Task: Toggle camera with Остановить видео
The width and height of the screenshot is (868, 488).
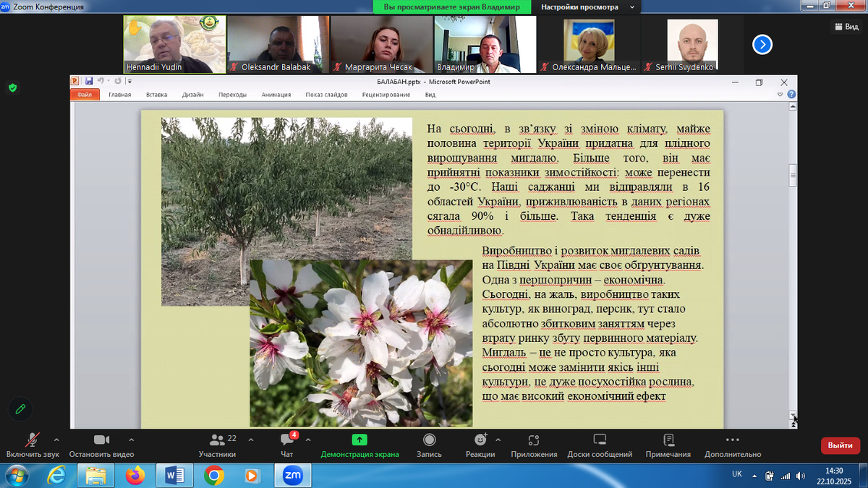Action: pyautogui.click(x=101, y=440)
